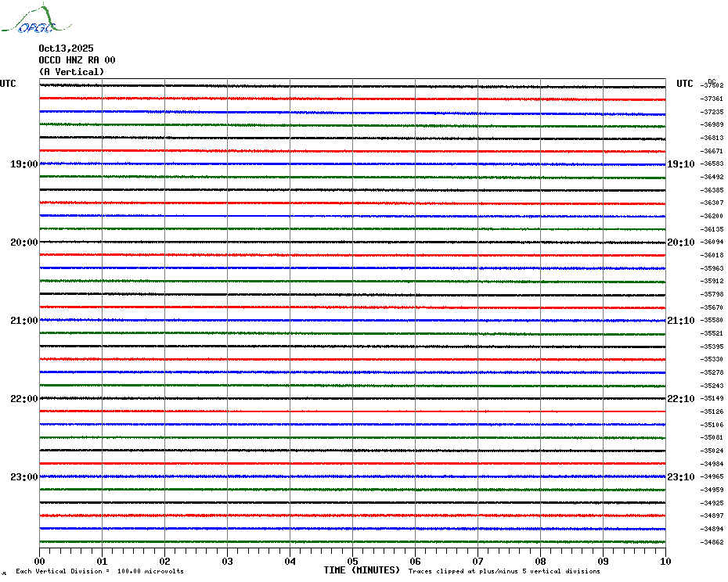Click the UTC label on the right axis
728x582 pixels.
point(684,84)
